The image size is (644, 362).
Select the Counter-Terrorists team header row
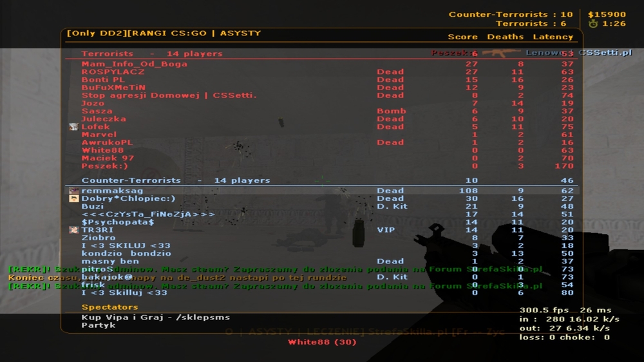coord(321,180)
